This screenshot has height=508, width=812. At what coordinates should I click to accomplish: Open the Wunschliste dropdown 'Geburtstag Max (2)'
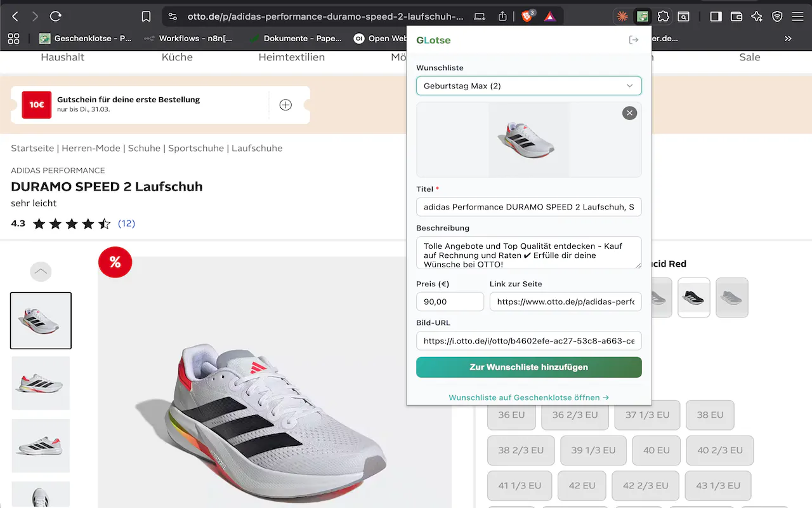pos(528,86)
